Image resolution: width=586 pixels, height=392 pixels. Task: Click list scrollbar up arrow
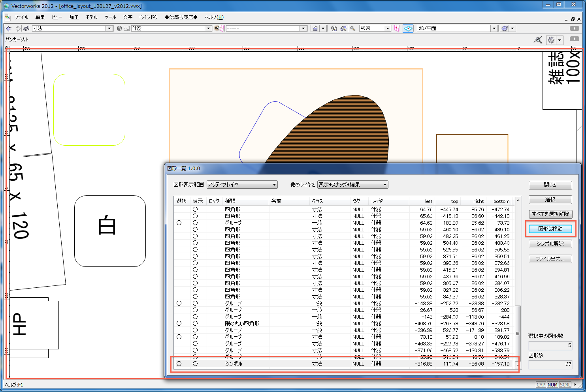[518, 201]
